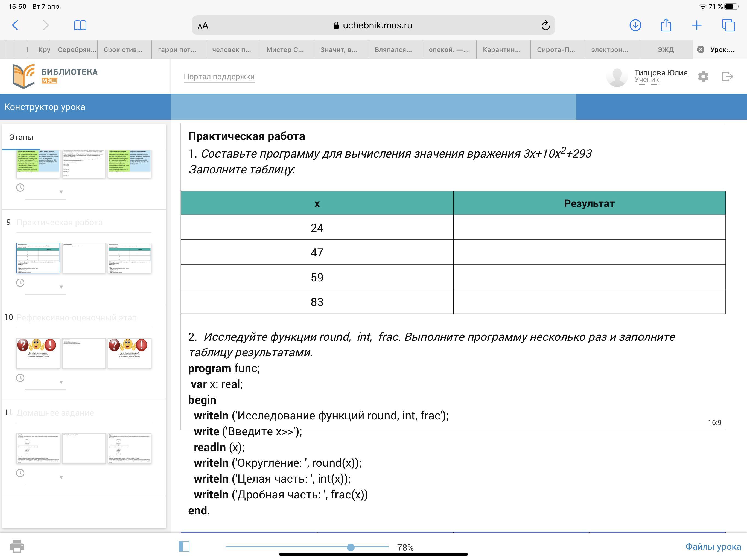This screenshot has height=560, width=747.
Task: Open duration dropdown under stage 10
Action: pyautogui.click(x=45, y=382)
